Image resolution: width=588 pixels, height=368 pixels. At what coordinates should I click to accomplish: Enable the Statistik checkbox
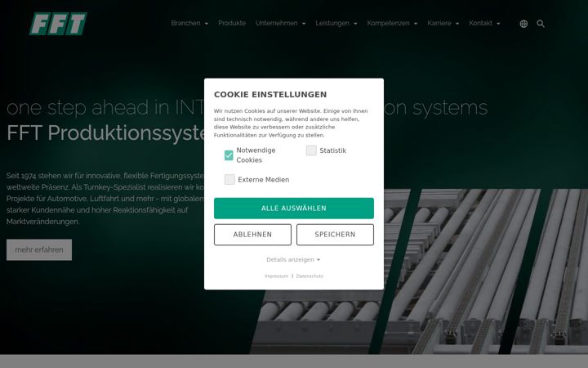pos(311,150)
